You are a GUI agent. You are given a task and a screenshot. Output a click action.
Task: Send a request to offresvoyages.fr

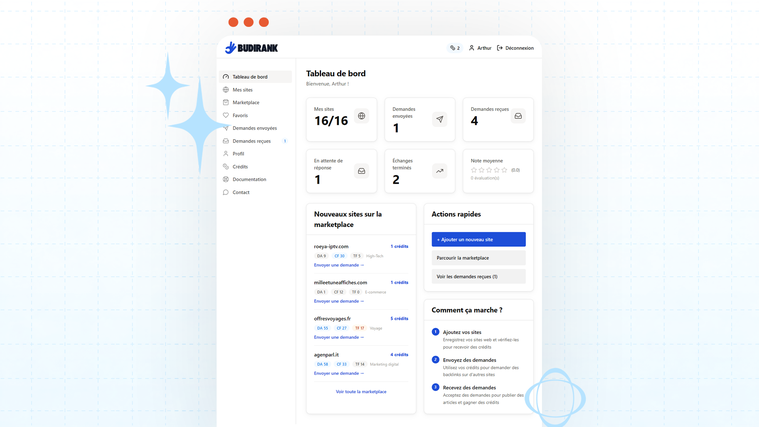coord(339,337)
